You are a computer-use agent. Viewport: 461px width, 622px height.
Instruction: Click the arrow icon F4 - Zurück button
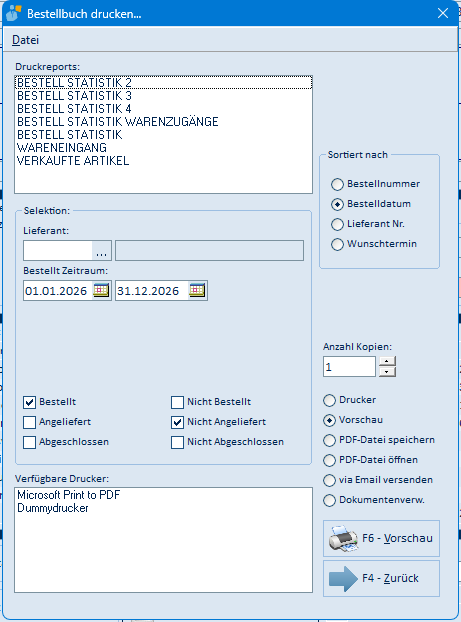click(x=381, y=578)
